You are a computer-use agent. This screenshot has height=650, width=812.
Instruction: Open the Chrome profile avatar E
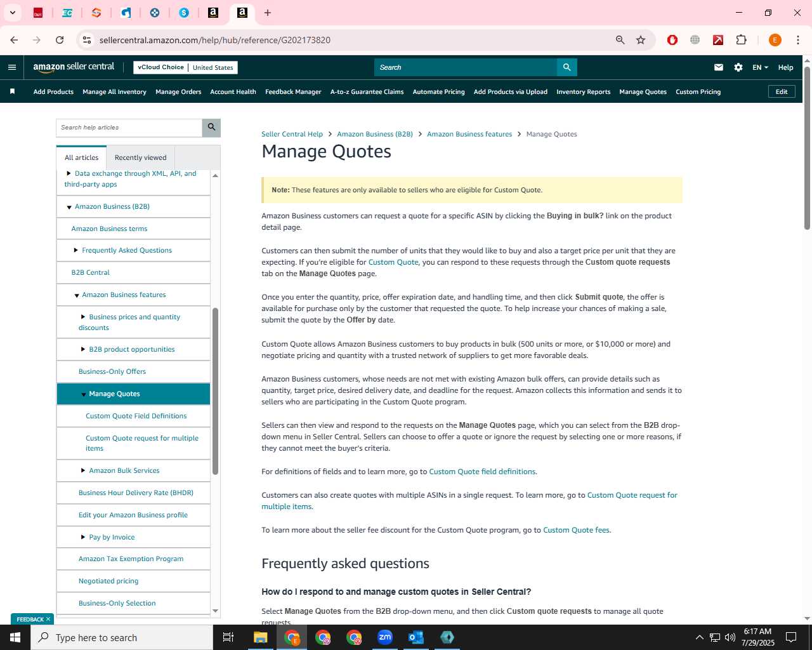pos(775,40)
